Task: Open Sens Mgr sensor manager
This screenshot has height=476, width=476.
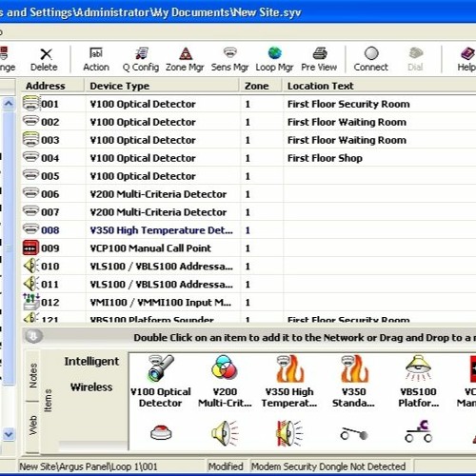Action: pos(229,60)
